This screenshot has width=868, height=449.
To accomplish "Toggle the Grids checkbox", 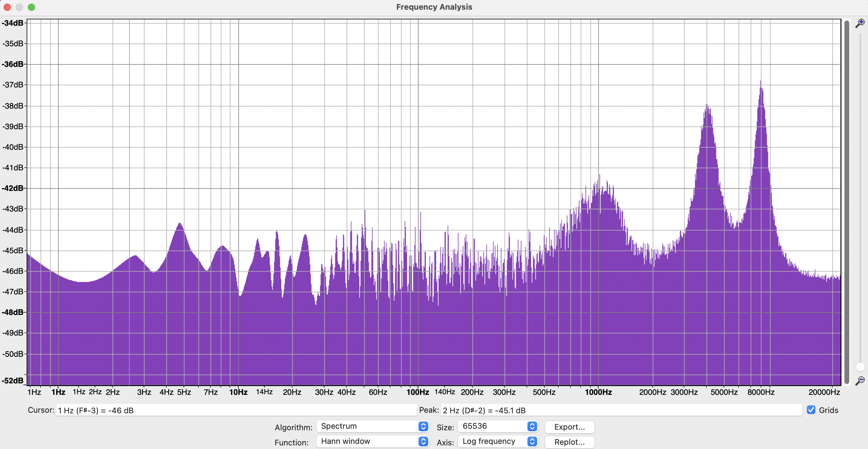I will [x=811, y=410].
